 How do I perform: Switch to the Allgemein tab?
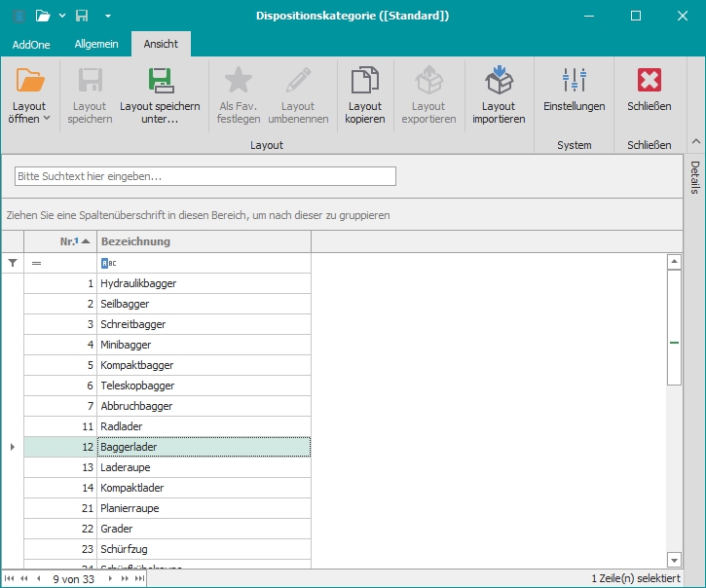click(x=96, y=44)
